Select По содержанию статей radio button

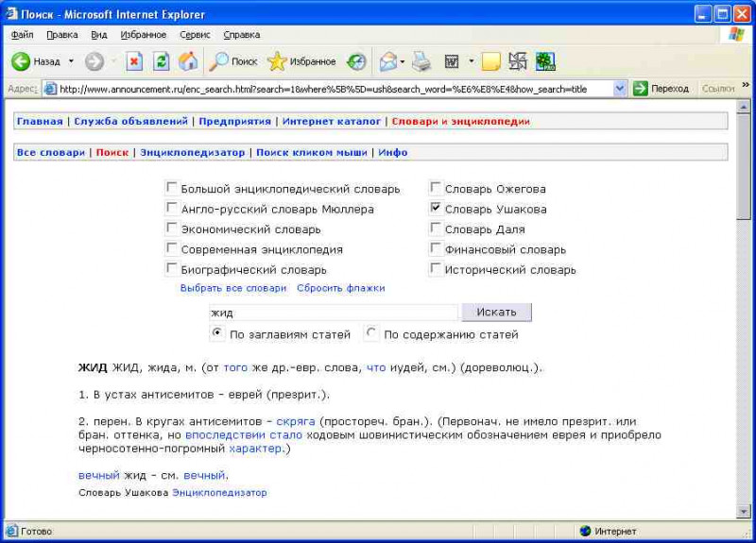371,333
